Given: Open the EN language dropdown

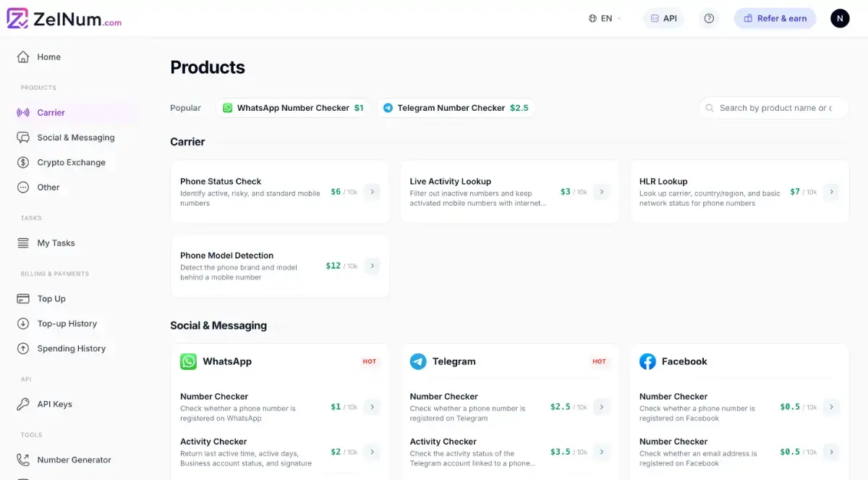Looking at the screenshot, I should click(605, 19).
